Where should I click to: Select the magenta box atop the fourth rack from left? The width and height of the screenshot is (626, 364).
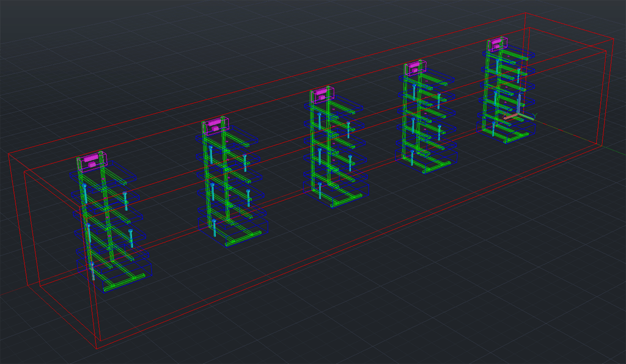[415, 67]
